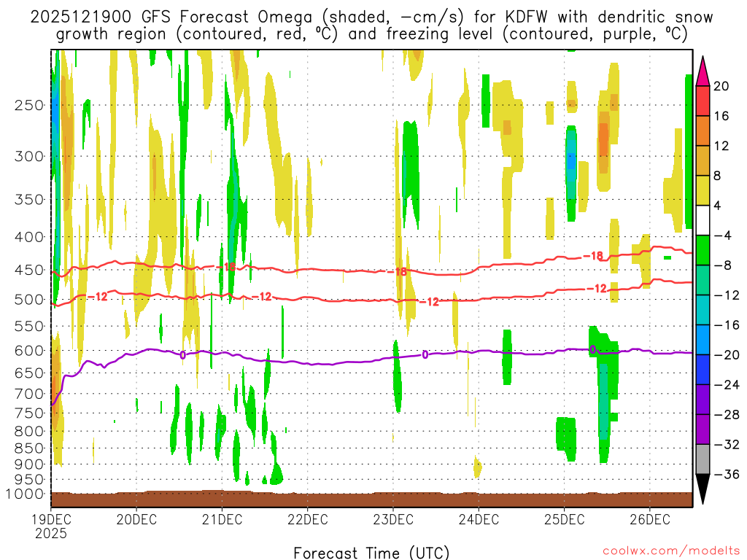Click the 26DEC date axis label
This screenshot has height=560, width=747.
click(x=650, y=519)
